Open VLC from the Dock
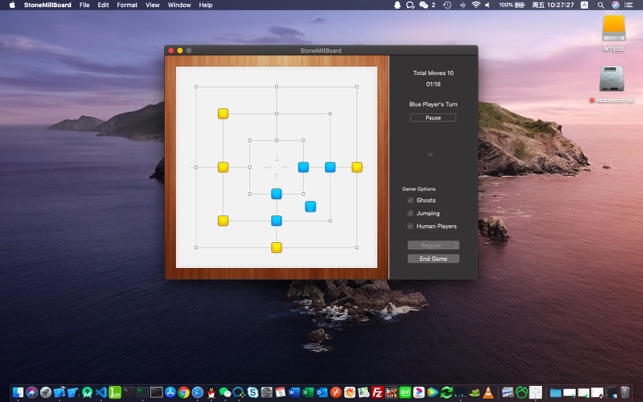This screenshot has height=402, width=643. 488,392
